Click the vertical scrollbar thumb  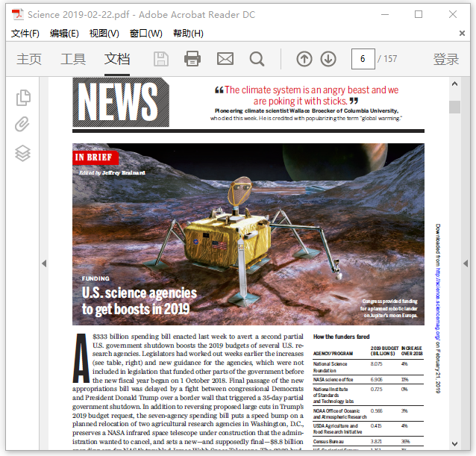point(455,107)
